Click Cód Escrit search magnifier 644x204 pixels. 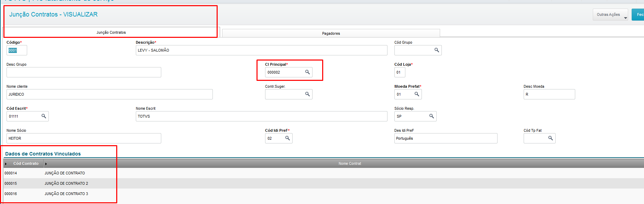(44, 116)
